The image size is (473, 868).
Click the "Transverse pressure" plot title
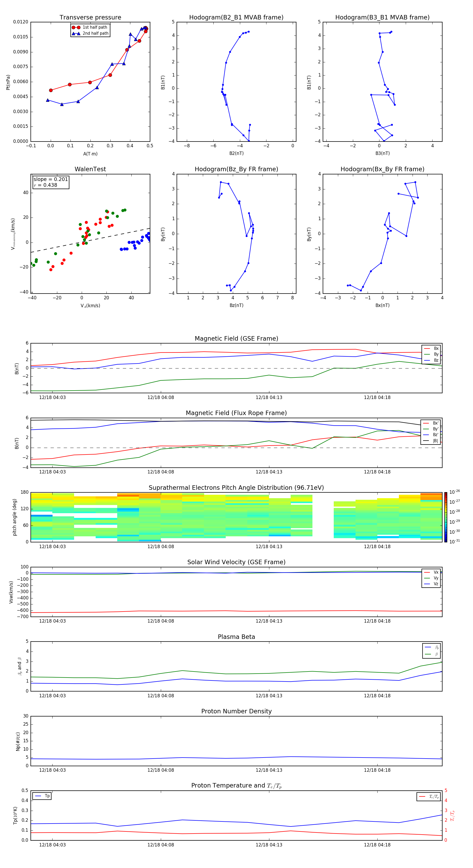tap(90, 18)
